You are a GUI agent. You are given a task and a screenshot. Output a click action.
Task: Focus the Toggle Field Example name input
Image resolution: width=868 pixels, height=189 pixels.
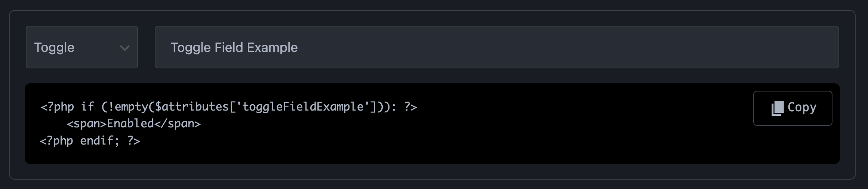pyautogui.click(x=496, y=47)
